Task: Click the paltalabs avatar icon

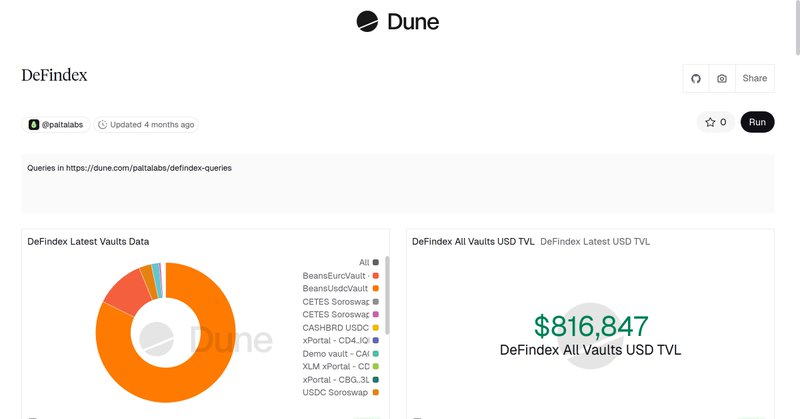Action: point(34,125)
